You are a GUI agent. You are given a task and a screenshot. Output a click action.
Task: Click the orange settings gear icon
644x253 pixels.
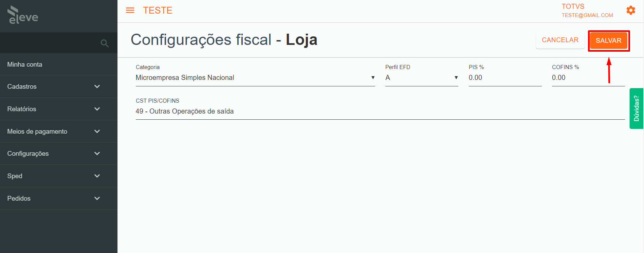pos(631,10)
